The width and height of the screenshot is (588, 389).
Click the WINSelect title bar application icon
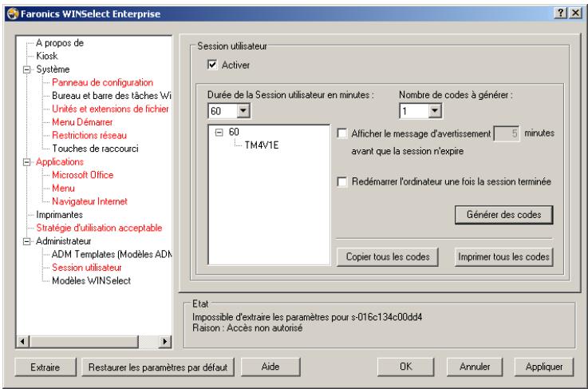[x=13, y=14]
